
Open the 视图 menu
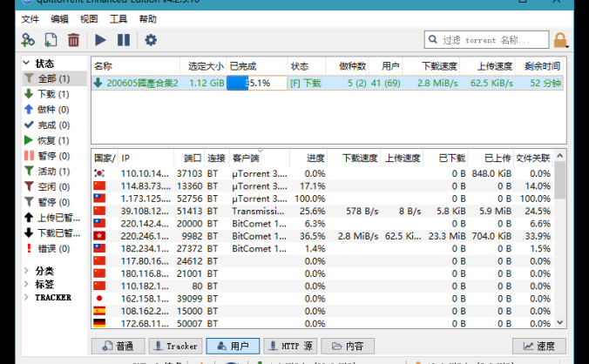(x=89, y=19)
